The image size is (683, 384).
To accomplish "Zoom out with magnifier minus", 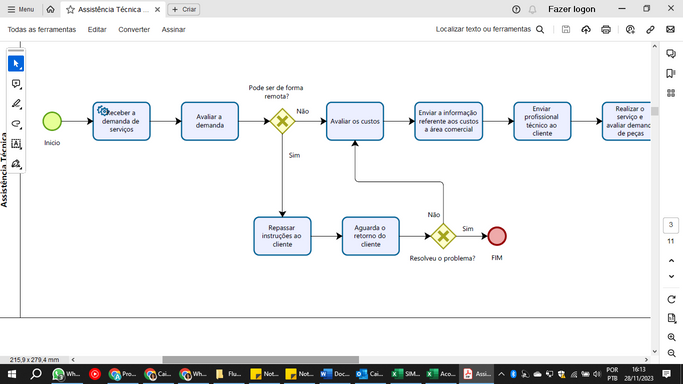I will (x=671, y=353).
